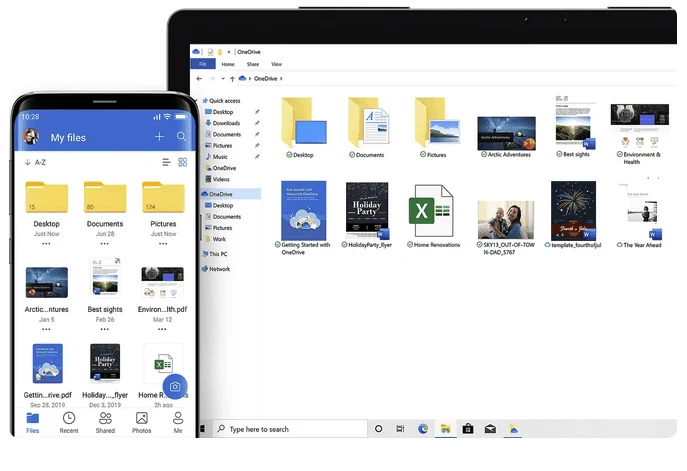Tap the Best sights thumbnail on phone
This screenshot has width=687, height=471.
tap(105, 279)
